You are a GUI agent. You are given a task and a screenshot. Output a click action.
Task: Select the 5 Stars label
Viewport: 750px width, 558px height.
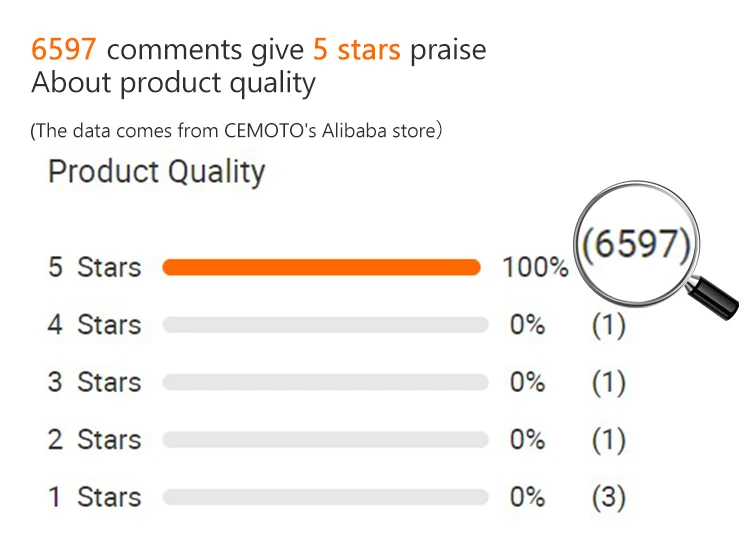tap(95, 268)
